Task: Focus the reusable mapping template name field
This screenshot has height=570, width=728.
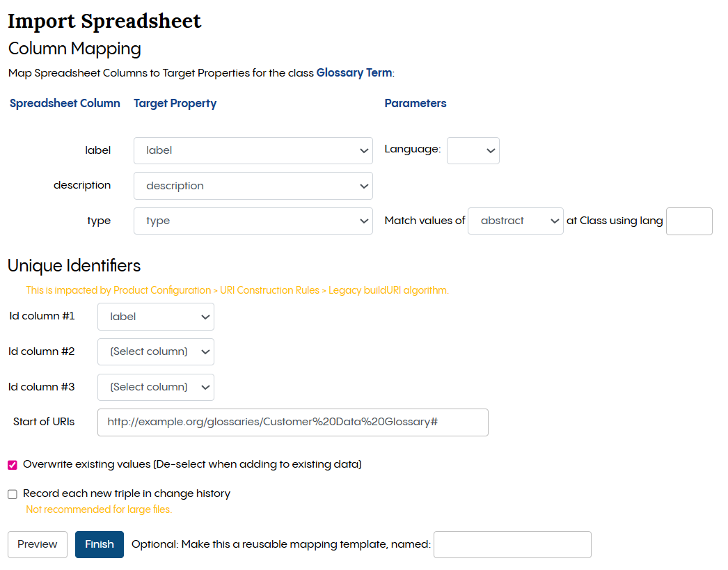Action: (x=512, y=544)
